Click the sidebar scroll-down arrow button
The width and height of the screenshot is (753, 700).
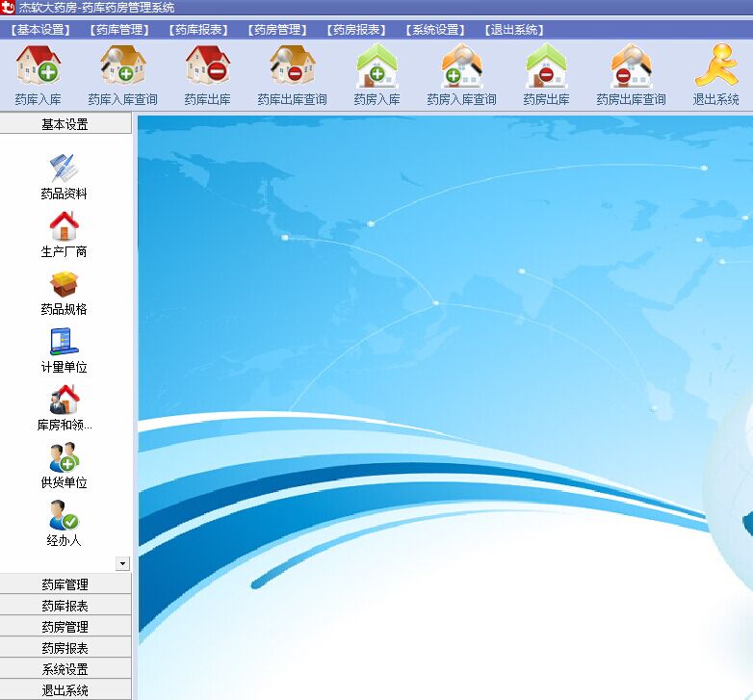tap(123, 563)
